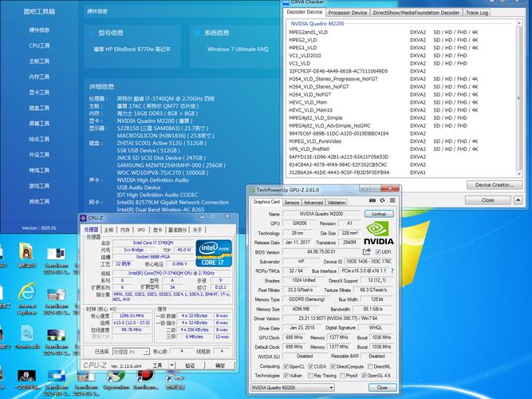
Task: Open the Processor Device tab in DXVA Checker
Action: (348, 13)
